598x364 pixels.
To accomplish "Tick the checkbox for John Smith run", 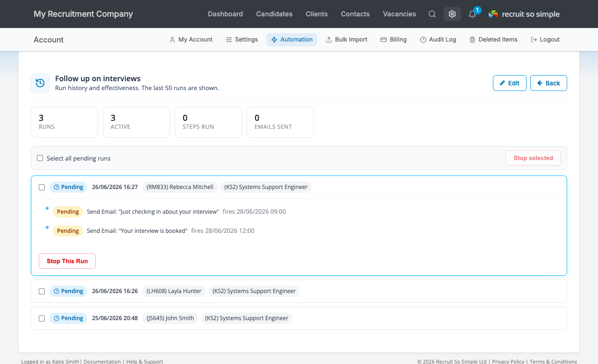I will (x=42, y=318).
